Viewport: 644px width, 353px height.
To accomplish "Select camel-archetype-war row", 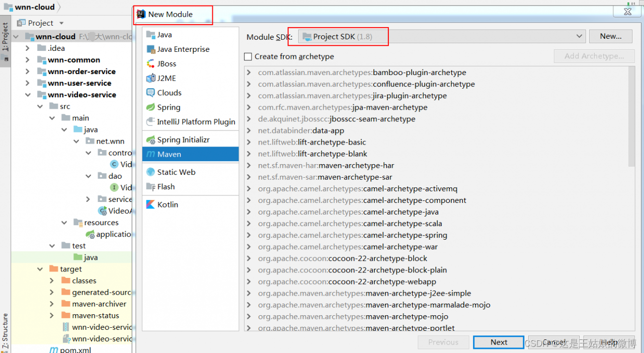I will pos(437,247).
